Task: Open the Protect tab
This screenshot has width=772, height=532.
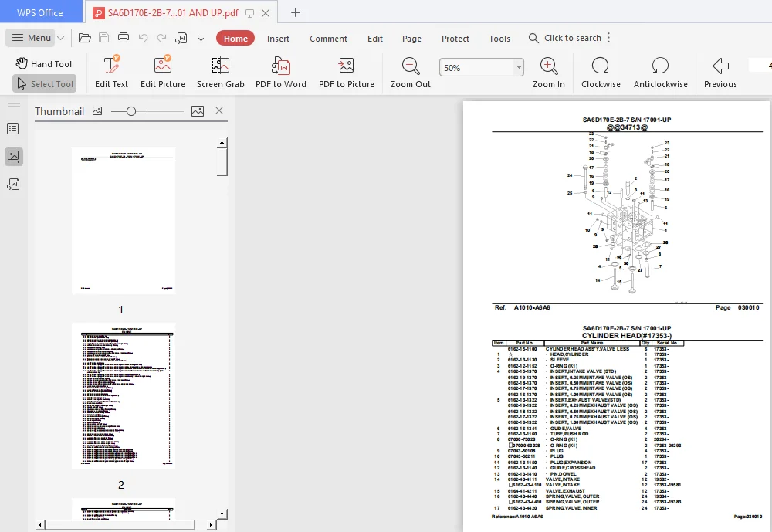Action: (x=455, y=39)
